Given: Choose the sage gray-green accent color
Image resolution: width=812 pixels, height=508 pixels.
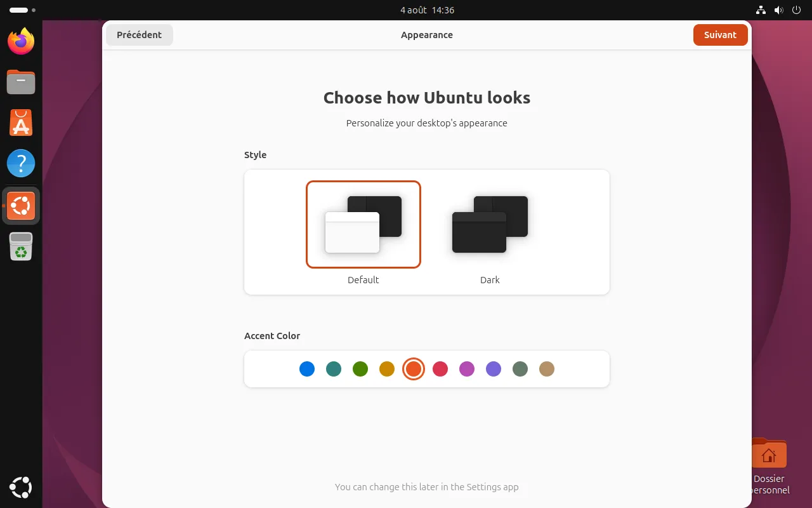Looking at the screenshot, I should coord(520,369).
